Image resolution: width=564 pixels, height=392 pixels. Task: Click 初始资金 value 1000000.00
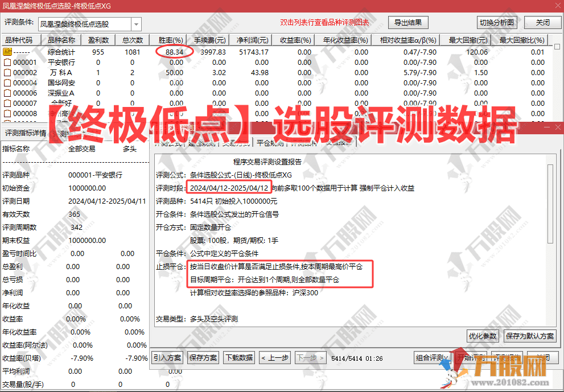click(x=87, y=188)
